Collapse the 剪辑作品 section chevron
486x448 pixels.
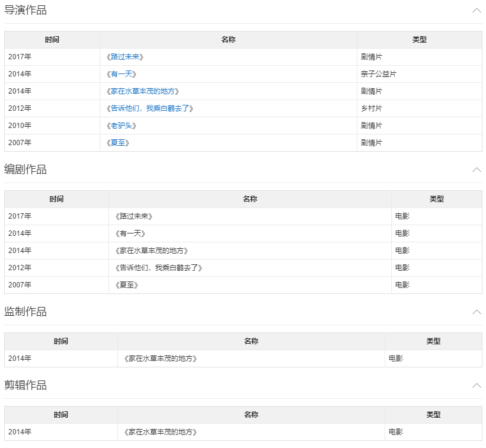point(477,385)
